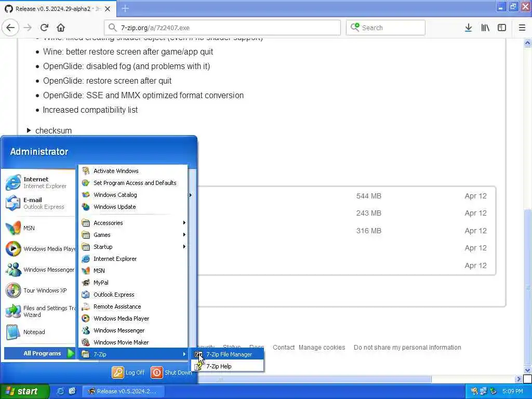Expand the 7-Zip submenu arrow

coord(184,354)
